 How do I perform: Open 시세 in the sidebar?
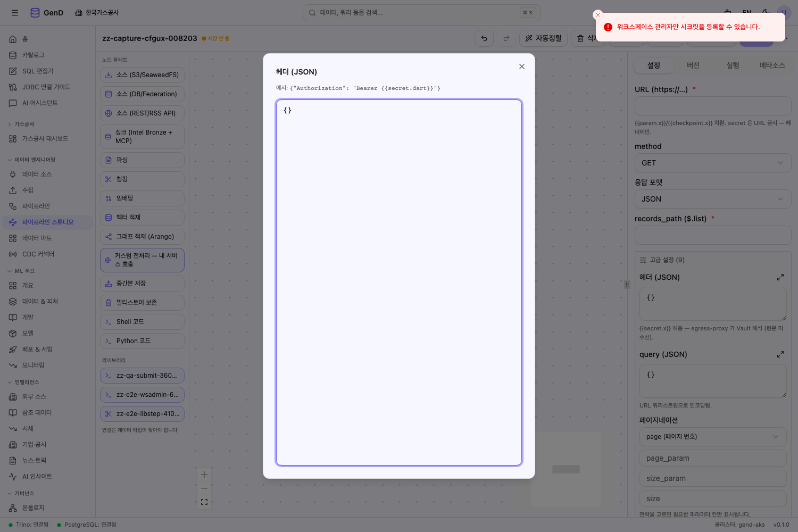click(x=48, y=429)
